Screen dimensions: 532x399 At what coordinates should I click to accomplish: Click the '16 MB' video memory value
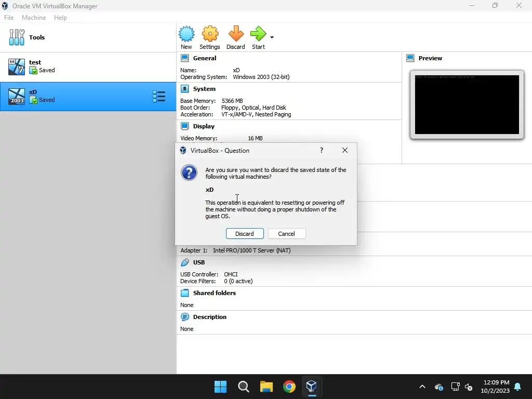click(x=255, y=138)
